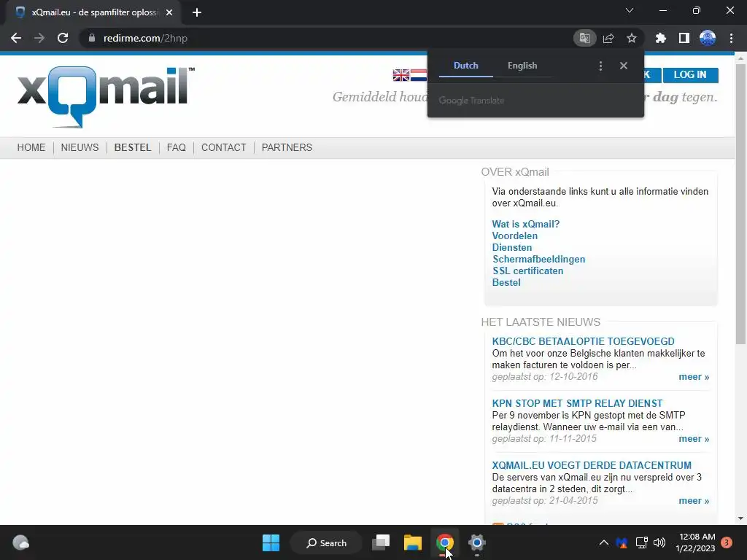The height and width of the screenshot is (560, 747).
Task: Click the padlock site info icon
Action: (91, 38)
